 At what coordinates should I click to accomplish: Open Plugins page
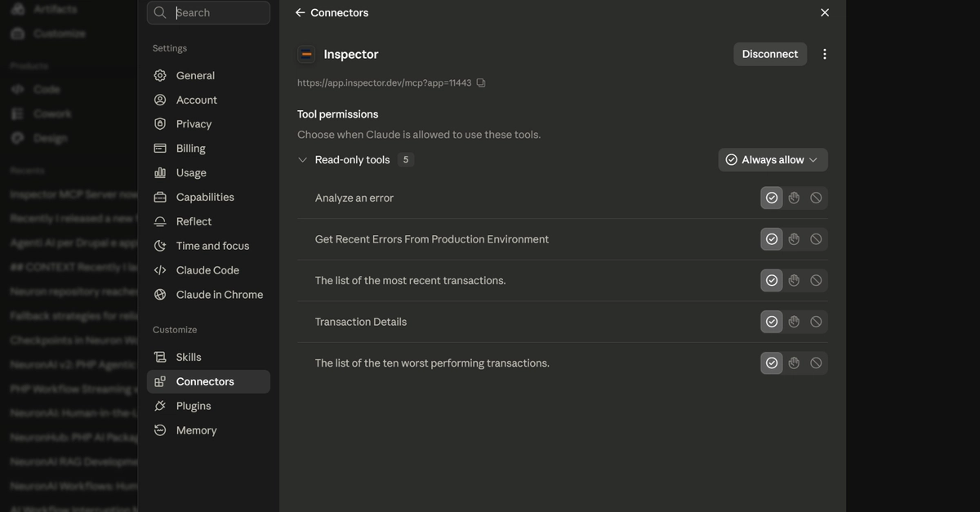(208, 406)
